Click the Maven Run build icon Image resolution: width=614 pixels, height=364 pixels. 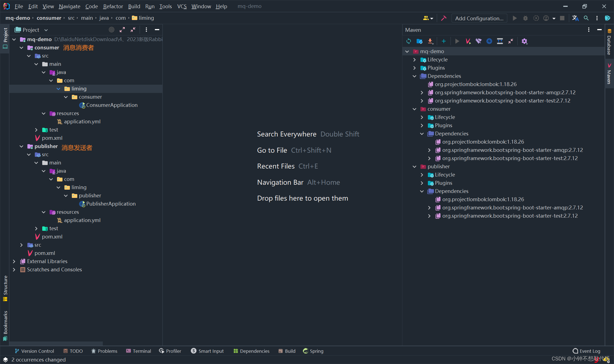[x=457, y=41]
